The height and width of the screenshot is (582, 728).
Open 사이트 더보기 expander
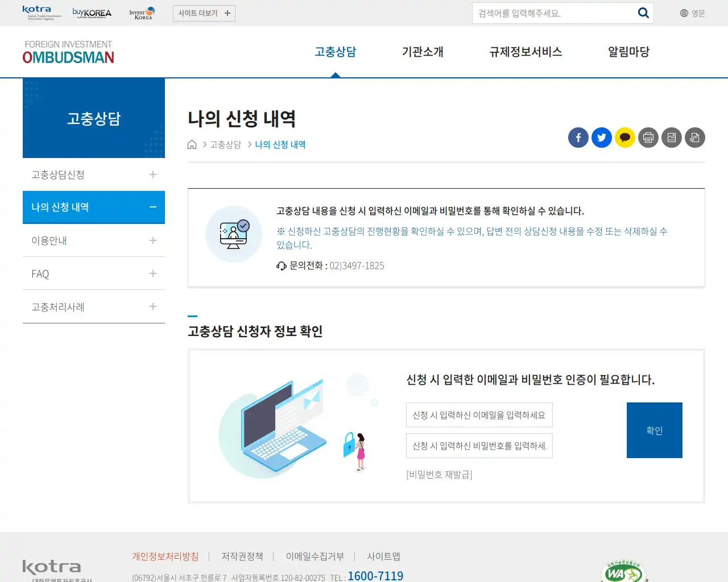pos(204,13)
